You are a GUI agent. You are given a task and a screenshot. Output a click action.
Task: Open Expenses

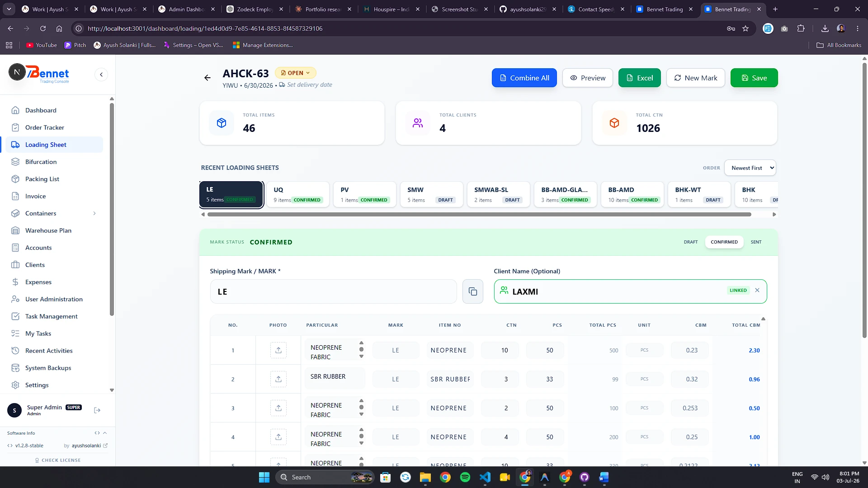pyautogui.click(x=54, y=282)
